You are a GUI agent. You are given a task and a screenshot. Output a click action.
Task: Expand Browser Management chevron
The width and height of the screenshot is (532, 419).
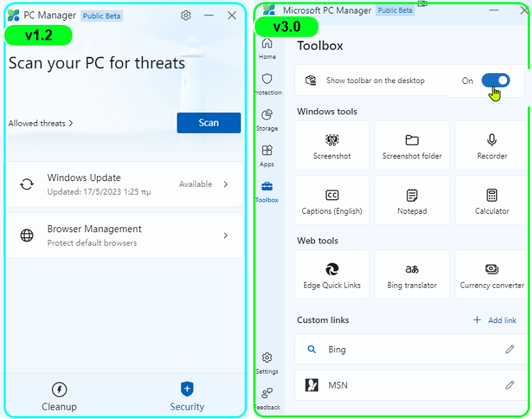[x=226, y=235]
